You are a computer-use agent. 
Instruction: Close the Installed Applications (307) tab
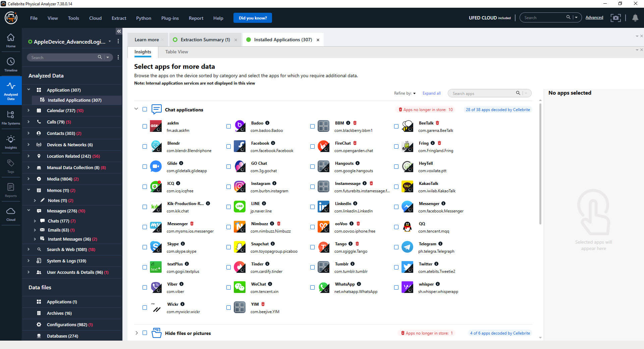coord(318,40)
